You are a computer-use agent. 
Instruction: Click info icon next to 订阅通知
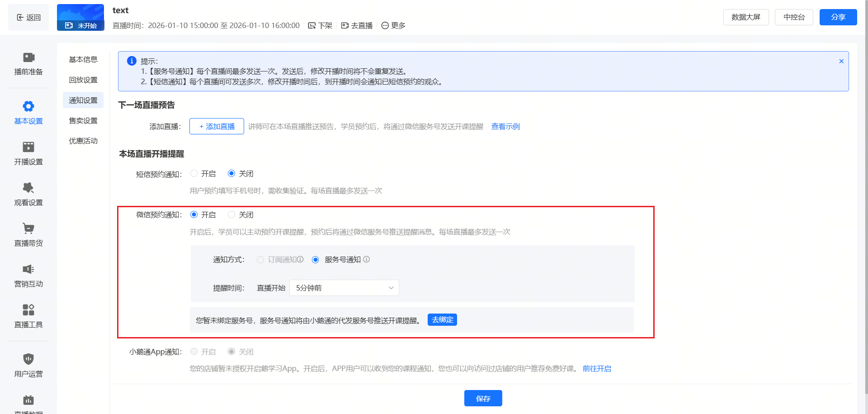pyautogui.click(x=300, y=259)
